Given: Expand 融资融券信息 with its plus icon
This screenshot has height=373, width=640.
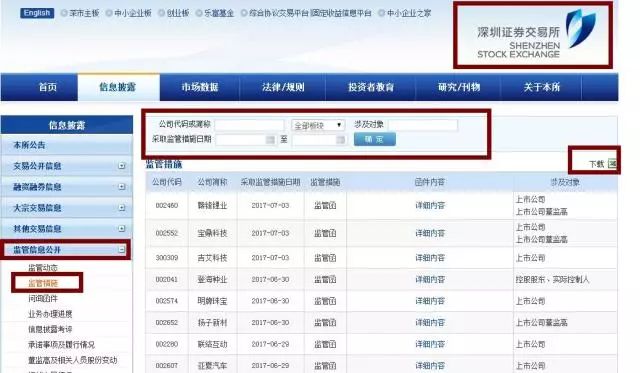Looking at the screenshot, I should [x=122, y=186].
